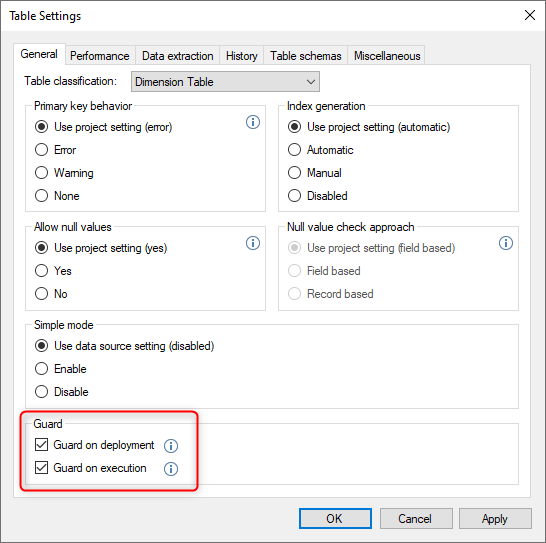Click info icon for Null value check approach
The image size is (546, 543).
[506, 243]
